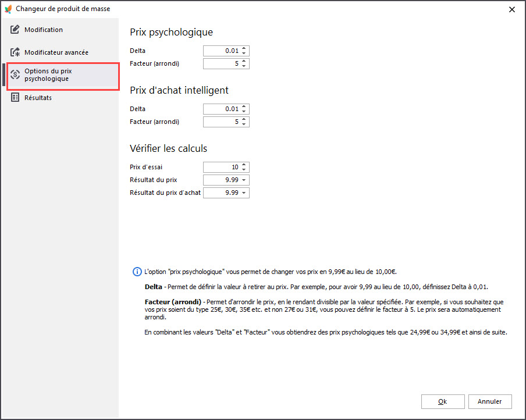526x420 pixels.
Task: Click the Options du prix psychologique icon
Action: [x=15, y=74]
